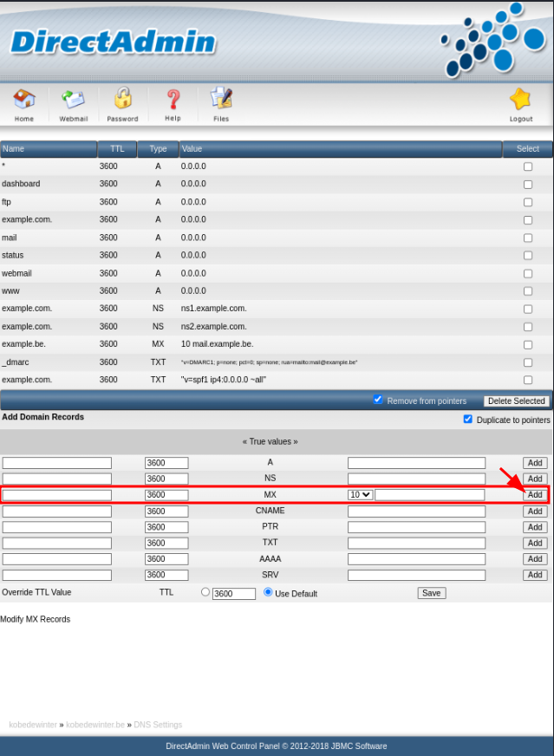Select the mail A record checkbox

point(528,238)
